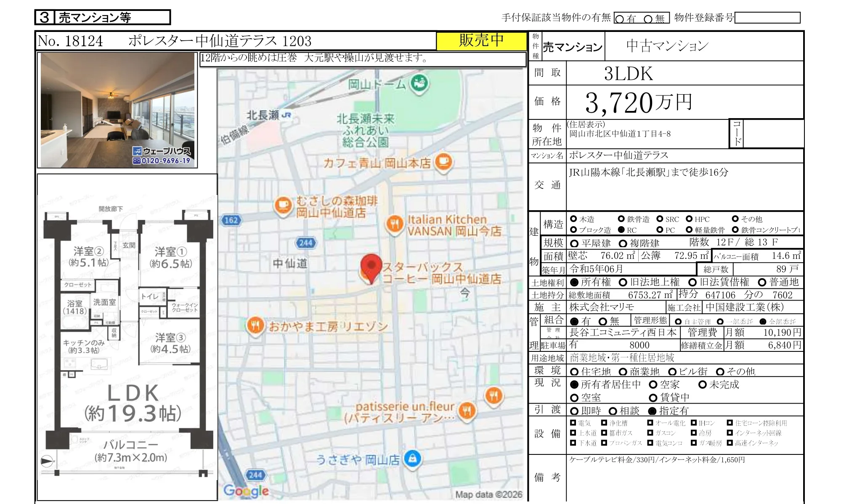Screen dimensions: 865x504
Task: Select 平屋建 under 規模
Action: (x=574, y=243)
